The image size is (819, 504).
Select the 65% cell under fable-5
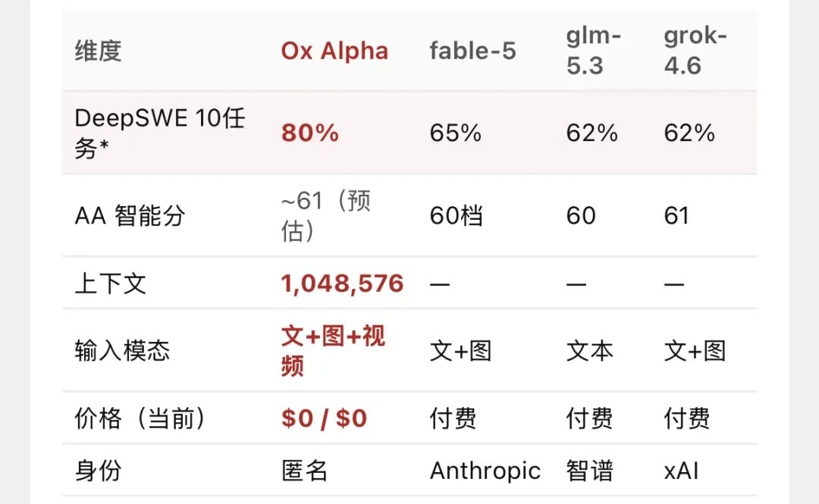(455, 133)
